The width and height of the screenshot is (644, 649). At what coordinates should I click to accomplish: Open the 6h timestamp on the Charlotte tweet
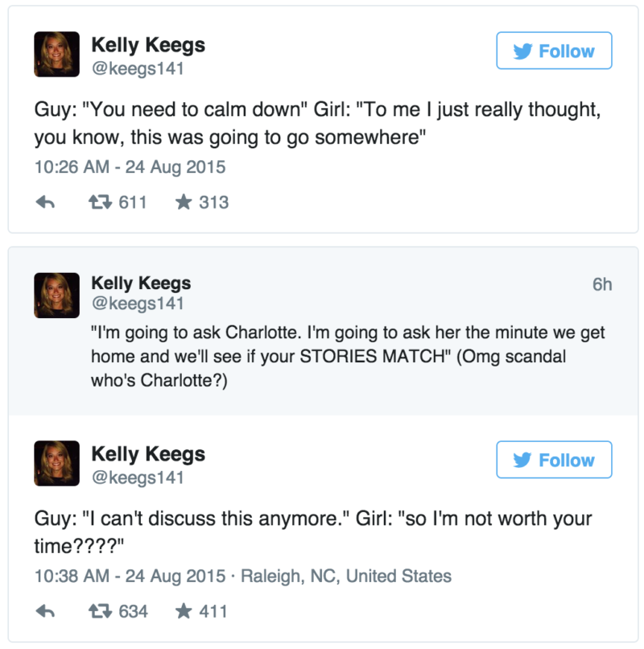[602, 284]
